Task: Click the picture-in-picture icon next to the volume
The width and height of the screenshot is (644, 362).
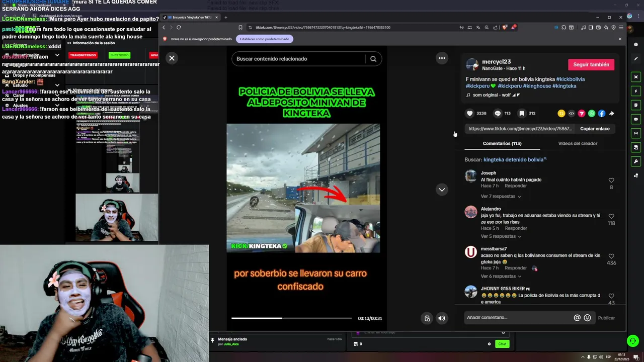Action: [x=427, y=318]
